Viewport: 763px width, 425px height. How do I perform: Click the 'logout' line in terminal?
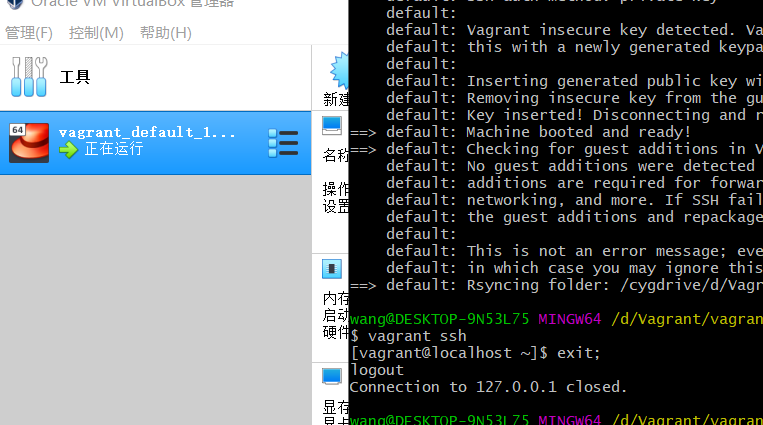(377, 370)
